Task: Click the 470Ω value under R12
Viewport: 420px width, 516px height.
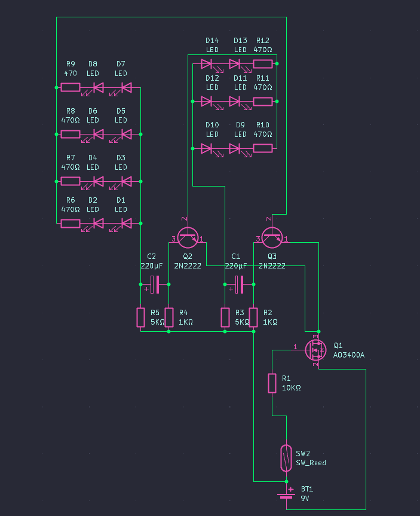Action: tap(263, 50)
